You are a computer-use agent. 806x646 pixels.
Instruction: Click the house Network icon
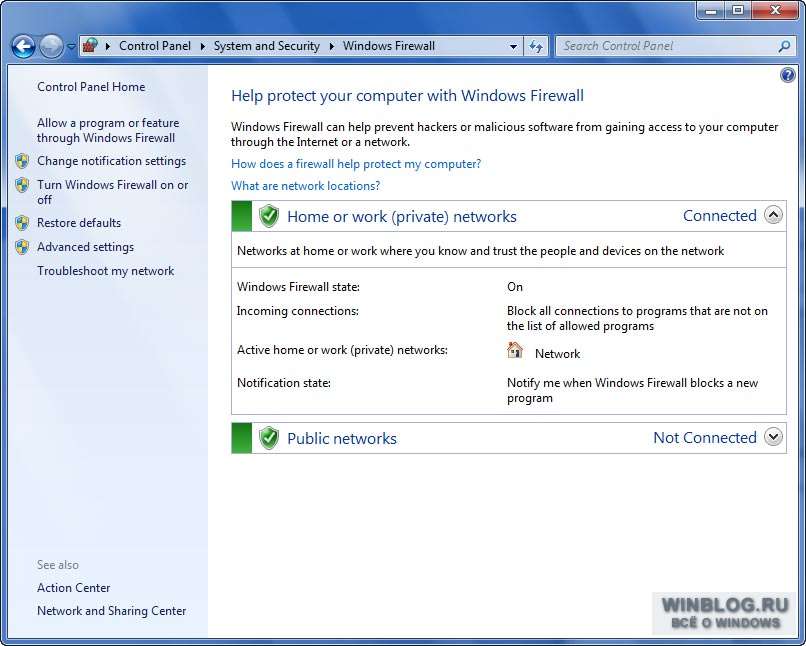click(x=515, y=350)
